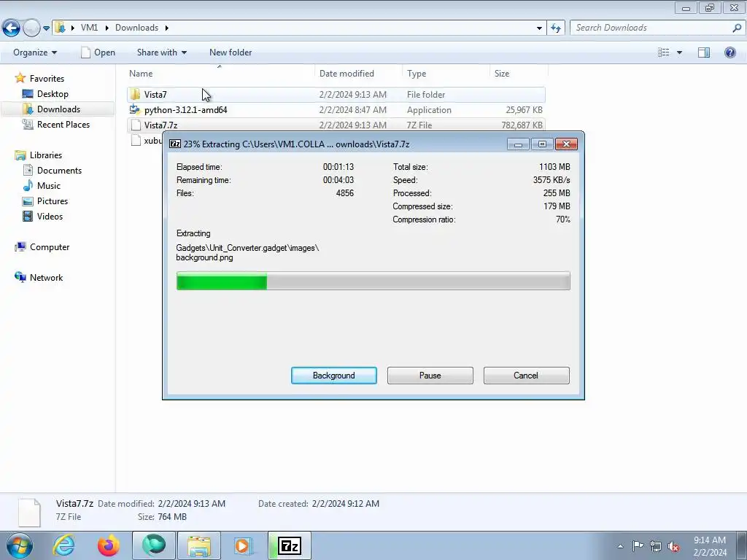Click the Refresh button beside address bar
Screen dimensions: 747x560
click(556, 28)
